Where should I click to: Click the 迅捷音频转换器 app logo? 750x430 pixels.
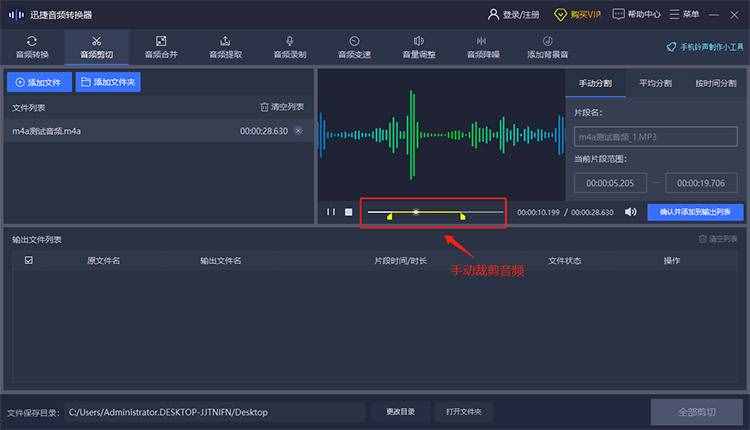click(x=16, y=15)
